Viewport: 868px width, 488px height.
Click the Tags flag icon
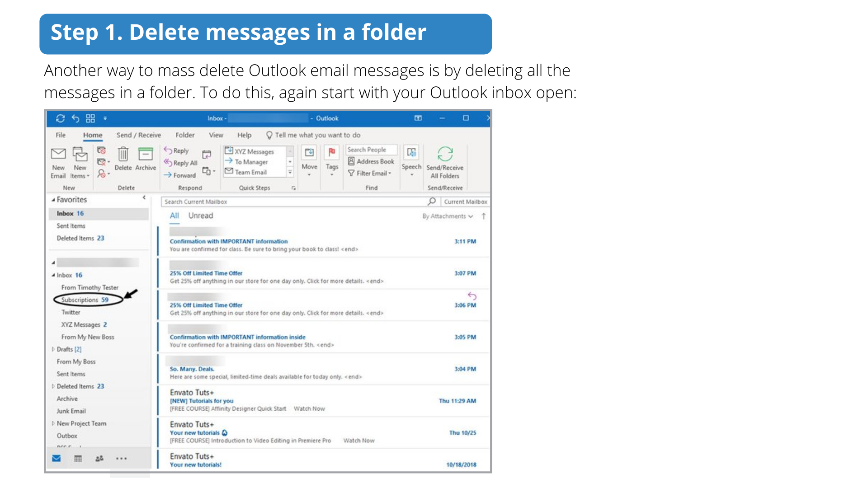(332, 153)
